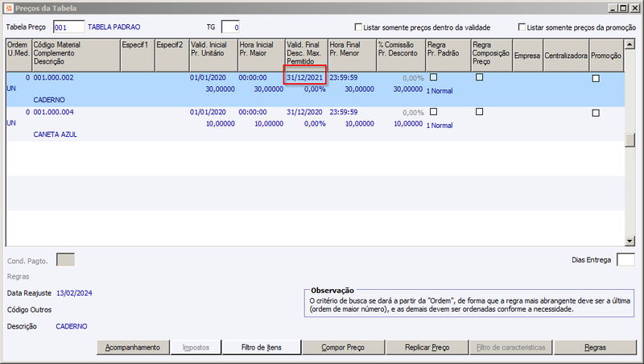Enable Listar somente preços dentro da validade
The height and width of the screenshot is (364, 644).
358,27
